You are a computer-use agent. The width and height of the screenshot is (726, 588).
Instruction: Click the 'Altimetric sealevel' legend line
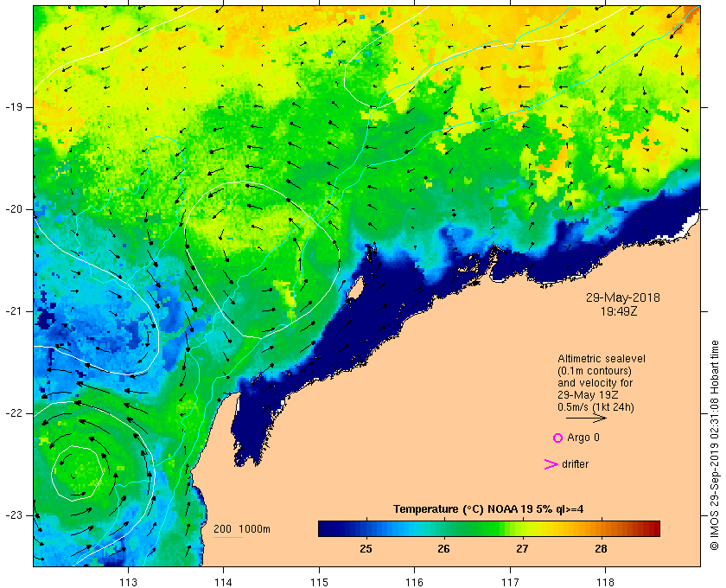point(602,359)
